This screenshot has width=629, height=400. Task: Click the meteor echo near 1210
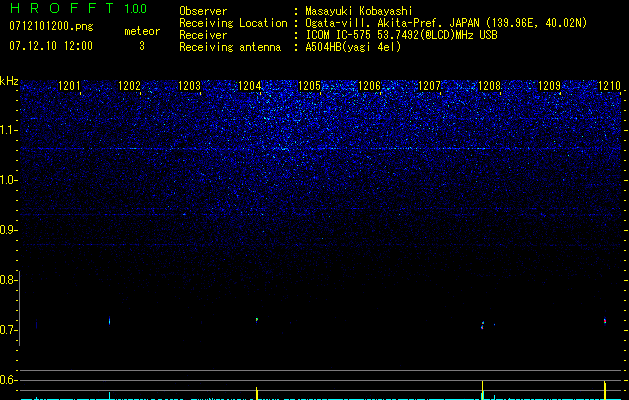[605, 321]
